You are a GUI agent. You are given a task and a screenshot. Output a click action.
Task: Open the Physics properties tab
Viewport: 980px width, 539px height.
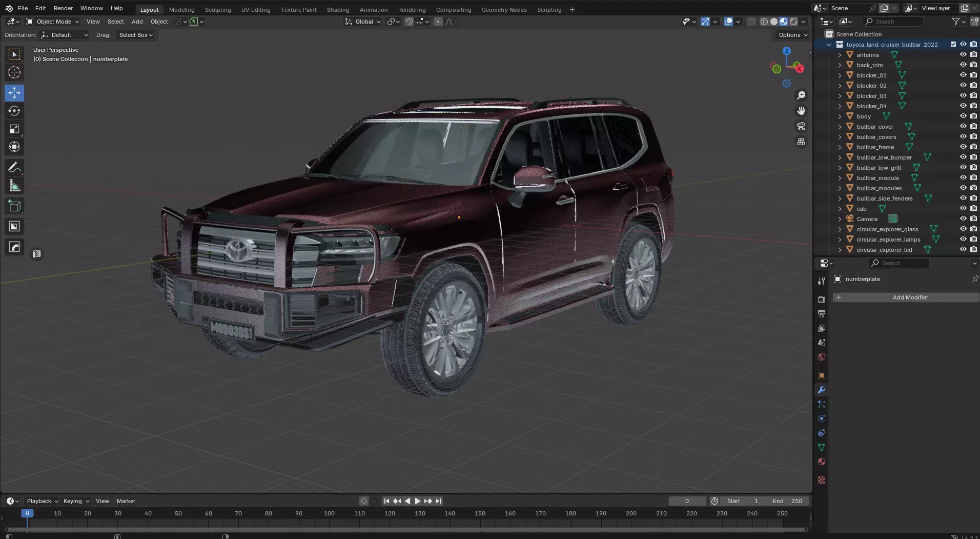(822, 418)
